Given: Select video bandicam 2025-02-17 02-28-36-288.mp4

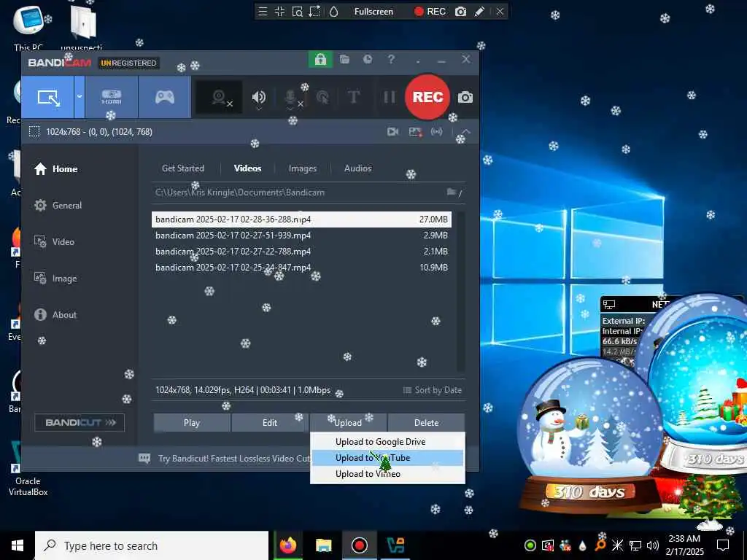Looking at the screenshot, I should tap(301, 219).
